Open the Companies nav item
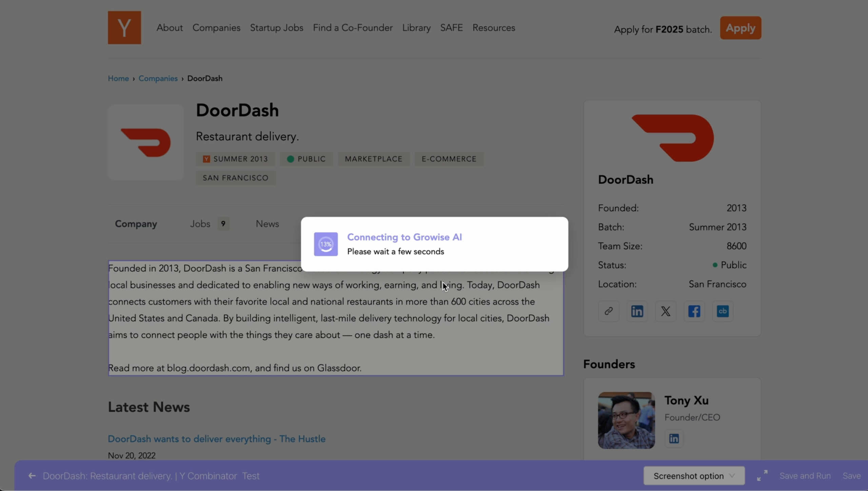The image size is (868, 491). click(x=216, y=27)
